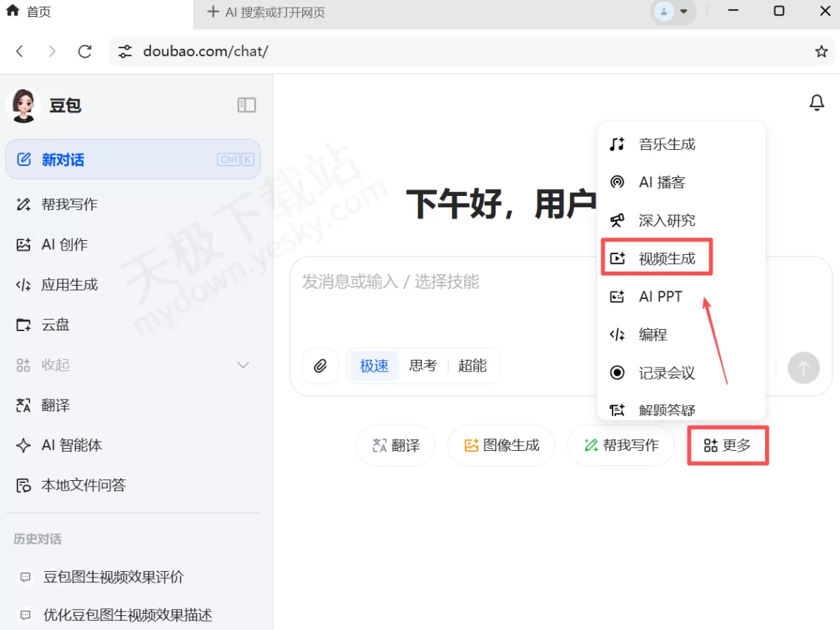Choose 视频生成 from the popup menu
This screenshot has width=840, height=630.
coord(681,258)
